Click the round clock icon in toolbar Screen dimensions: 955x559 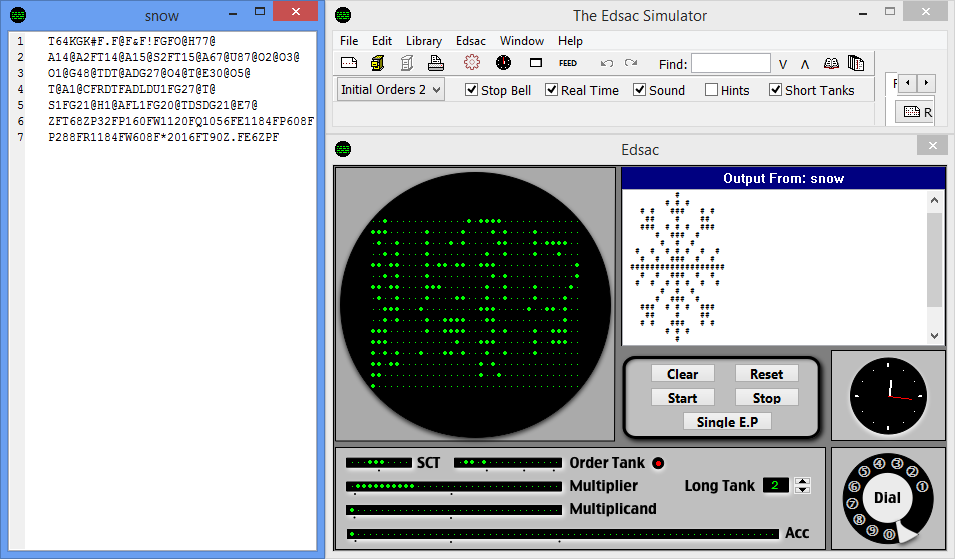click(x=503, y=63)
